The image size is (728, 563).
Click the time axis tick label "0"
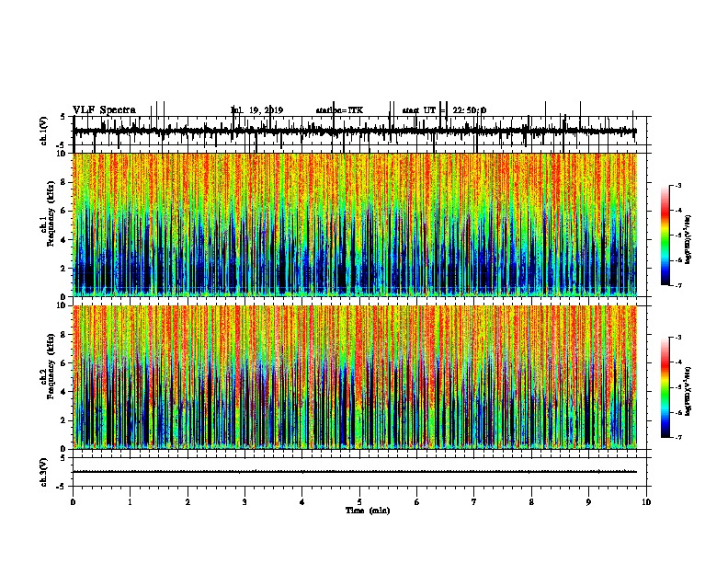73,502
